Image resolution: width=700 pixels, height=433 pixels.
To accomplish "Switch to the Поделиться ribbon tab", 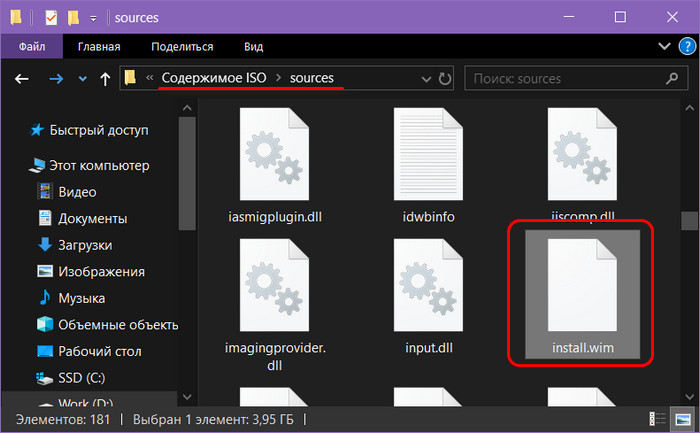I will [x=182, y=46].
